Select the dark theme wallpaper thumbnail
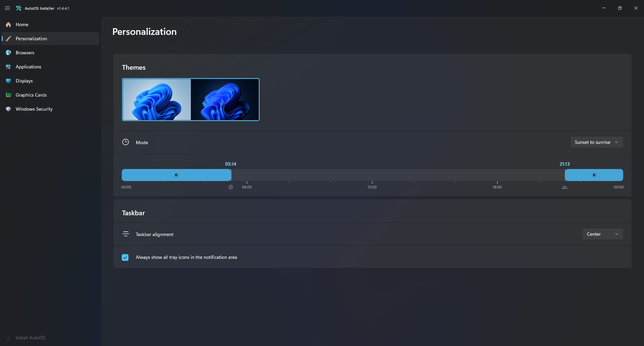 pyautogui.click(x=225, y=100)
